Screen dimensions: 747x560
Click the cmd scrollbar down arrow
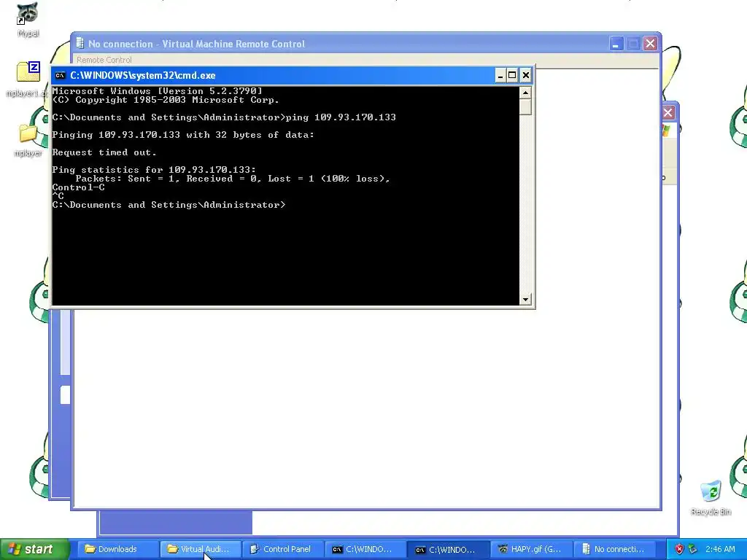[525, 299]
